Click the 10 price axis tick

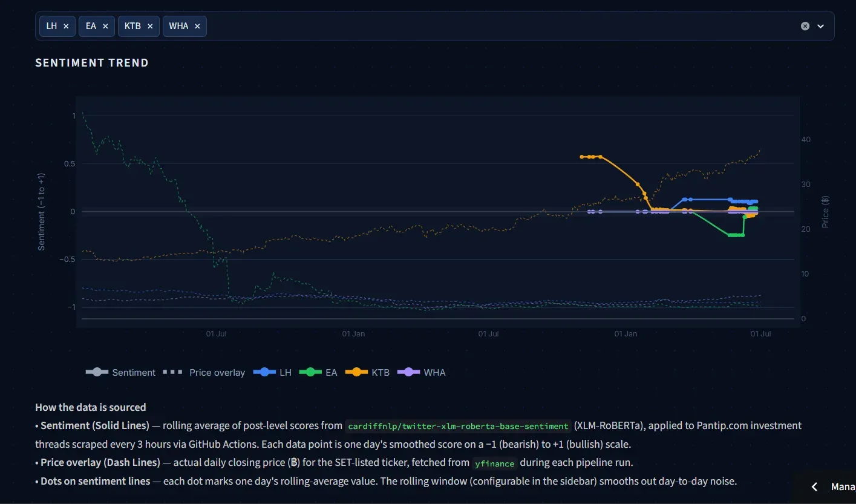coord(806,274)
